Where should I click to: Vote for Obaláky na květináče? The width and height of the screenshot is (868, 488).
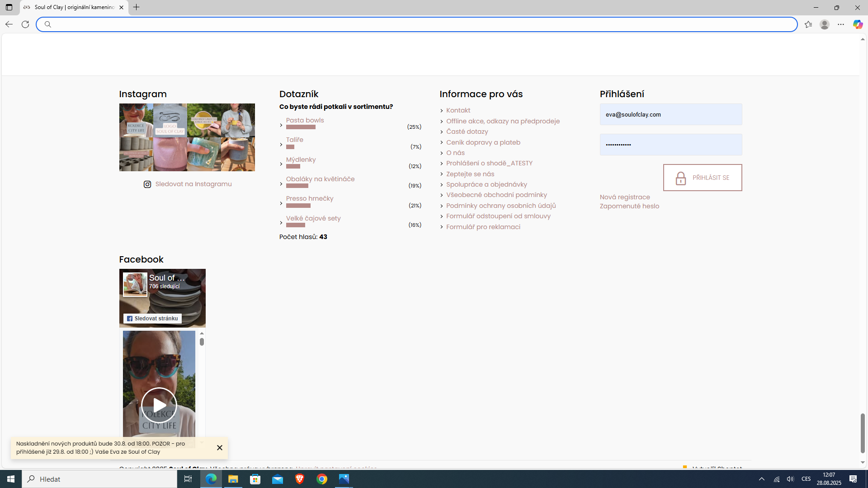[x=320, y=179]
